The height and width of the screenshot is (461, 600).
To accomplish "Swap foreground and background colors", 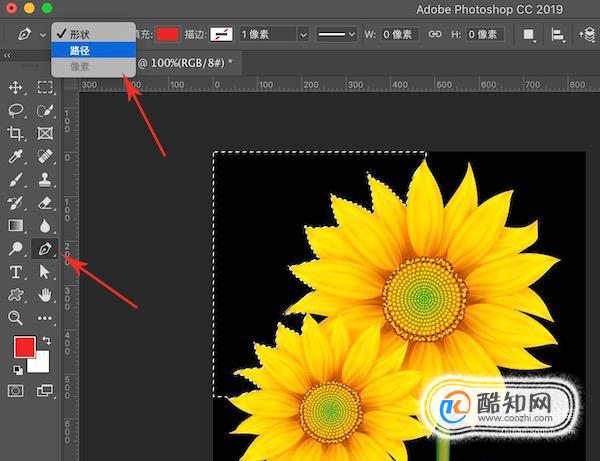I will 47,340.
